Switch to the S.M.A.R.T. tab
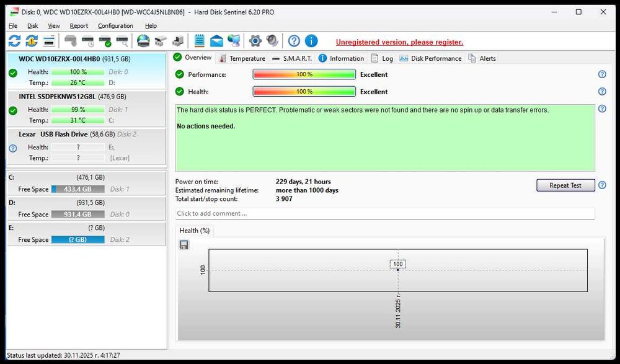 tap(292, 58)
